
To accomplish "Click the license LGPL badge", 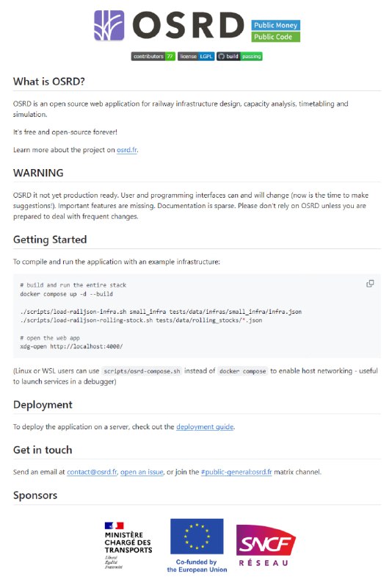I will coord(196,57).
